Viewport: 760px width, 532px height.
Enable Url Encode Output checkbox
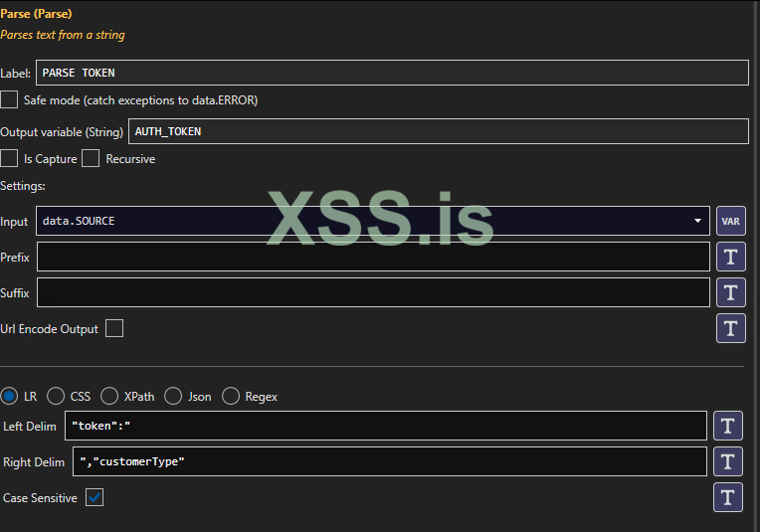[x=114, y=328]
